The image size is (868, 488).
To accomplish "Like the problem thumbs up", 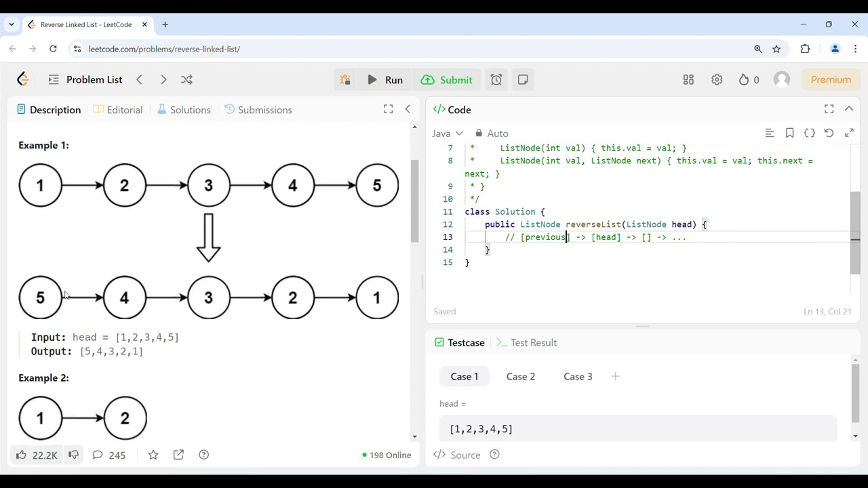I will (37, 455).
